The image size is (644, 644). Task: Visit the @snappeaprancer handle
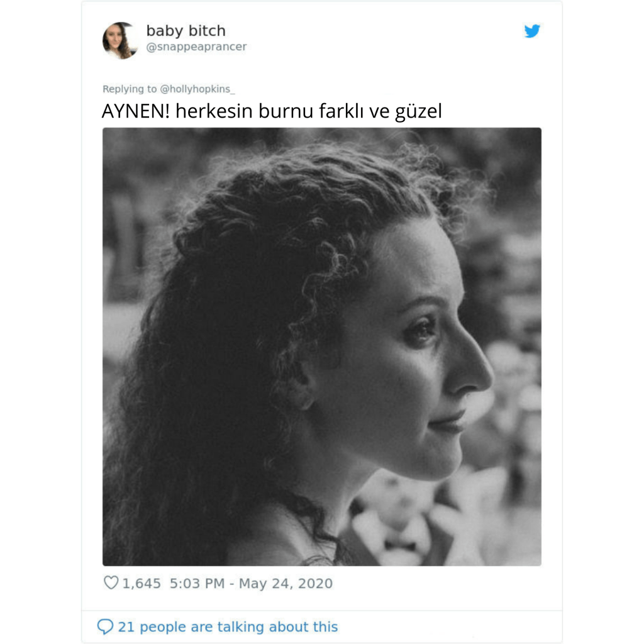[x=196, y=47]
